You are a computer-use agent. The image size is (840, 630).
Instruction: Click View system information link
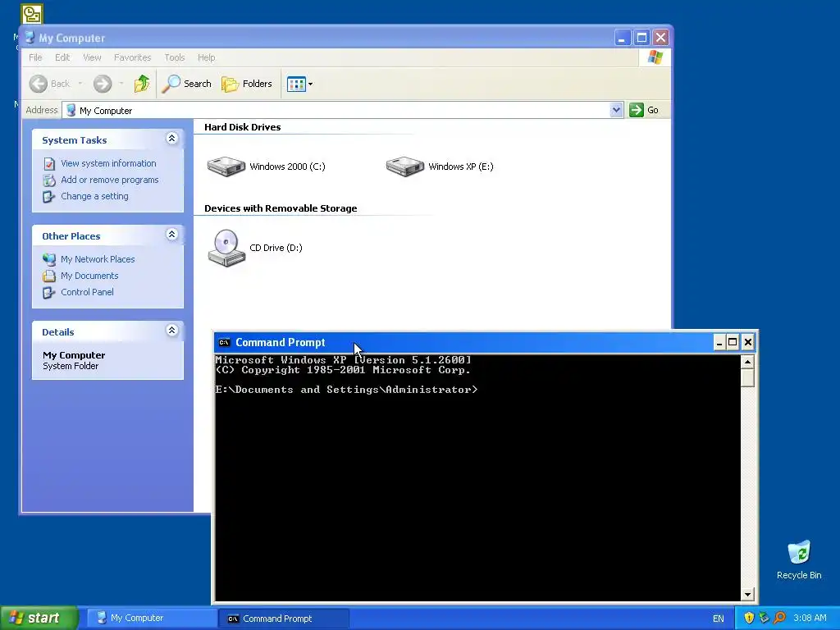click(x=108, y=163)
